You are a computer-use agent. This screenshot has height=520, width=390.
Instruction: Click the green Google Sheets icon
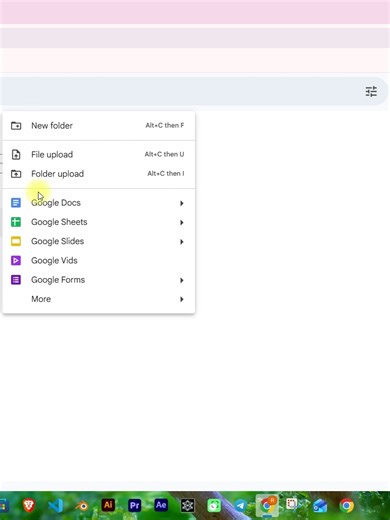click(x=16, y=222)
